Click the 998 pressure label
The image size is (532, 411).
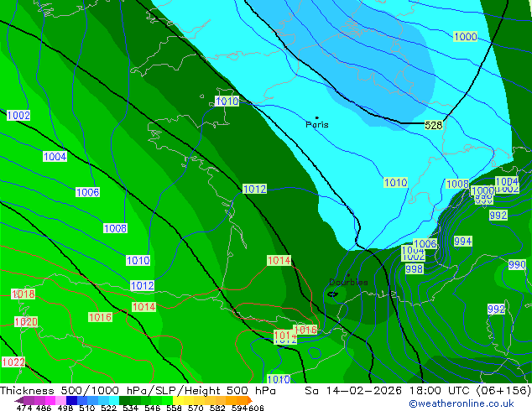point(415,269)
